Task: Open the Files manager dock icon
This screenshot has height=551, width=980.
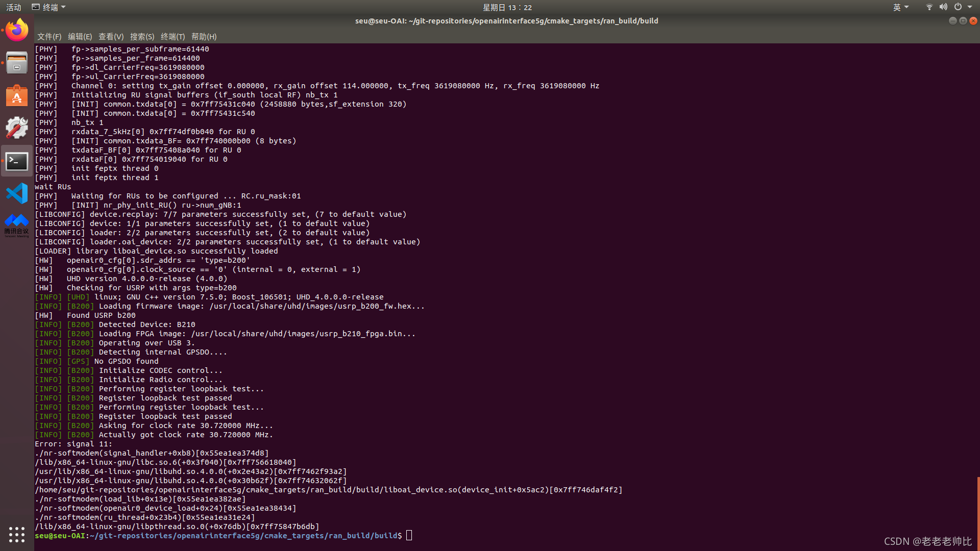Action: coord(17,63)
